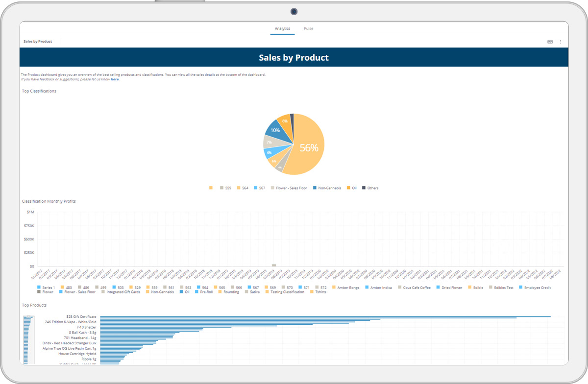Click Alpine True OG Live Resin Cart label

[70, 348]
